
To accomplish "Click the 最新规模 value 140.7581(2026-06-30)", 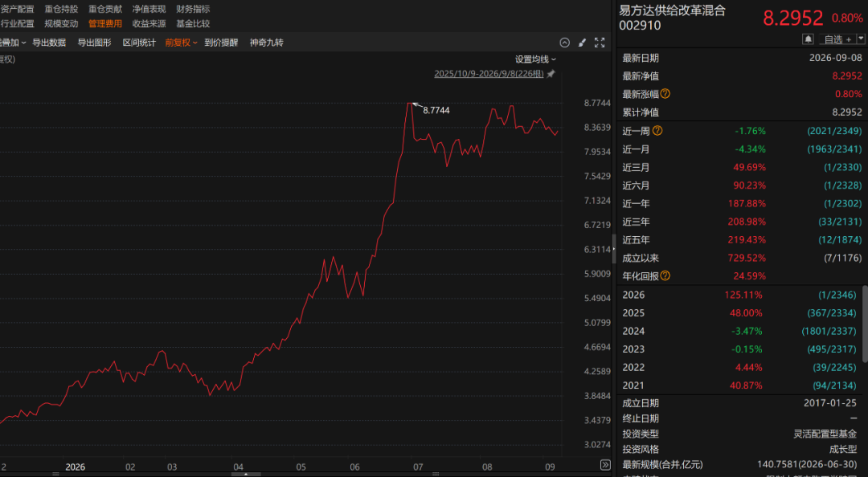I will pyautogui.click(x=807, y=464).
